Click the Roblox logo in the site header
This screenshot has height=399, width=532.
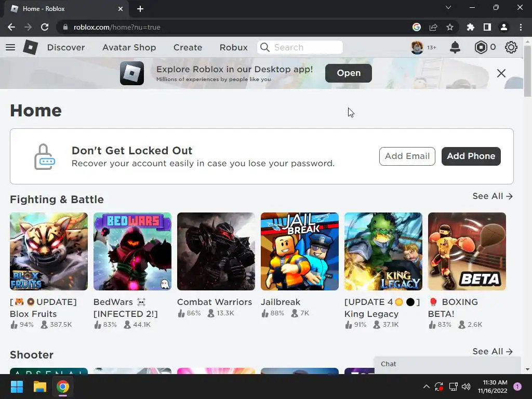[x=31, y=47]
